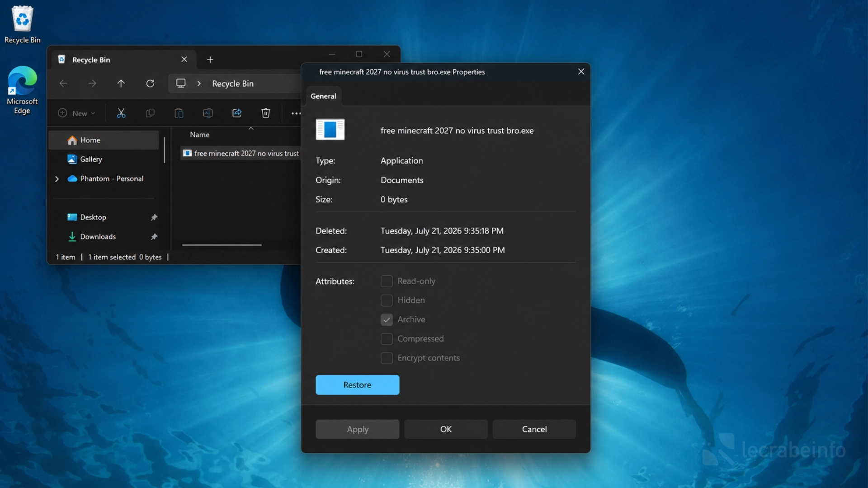This screenshot has height=488, width=868.
Task: Click OK in Properties dialog
Action: tap(446, 429)
